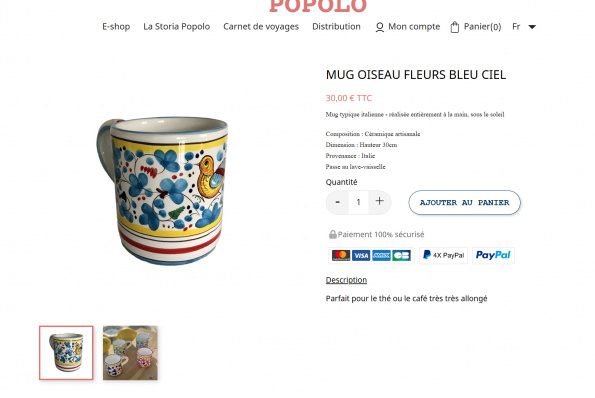Image resolution: width=595 pixels, height=398 pixels.
Task: Select the Description tab
Action: (346, 280)
